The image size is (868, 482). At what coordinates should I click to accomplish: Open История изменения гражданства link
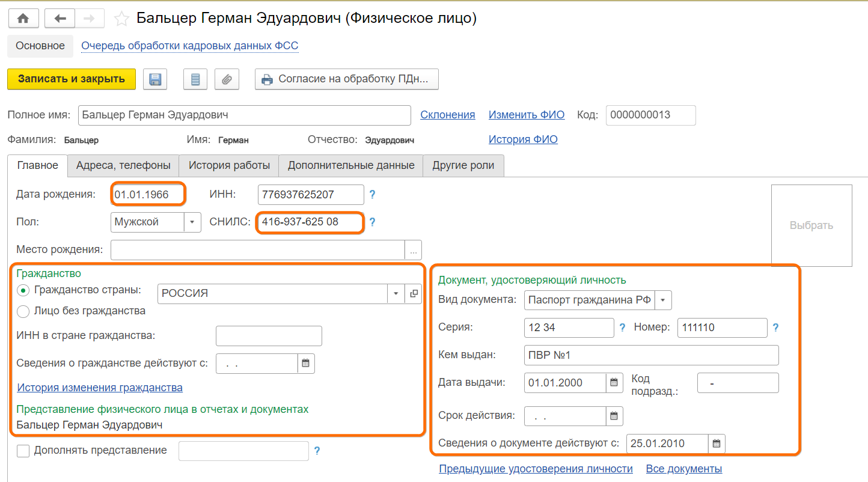tap(100, 388)
